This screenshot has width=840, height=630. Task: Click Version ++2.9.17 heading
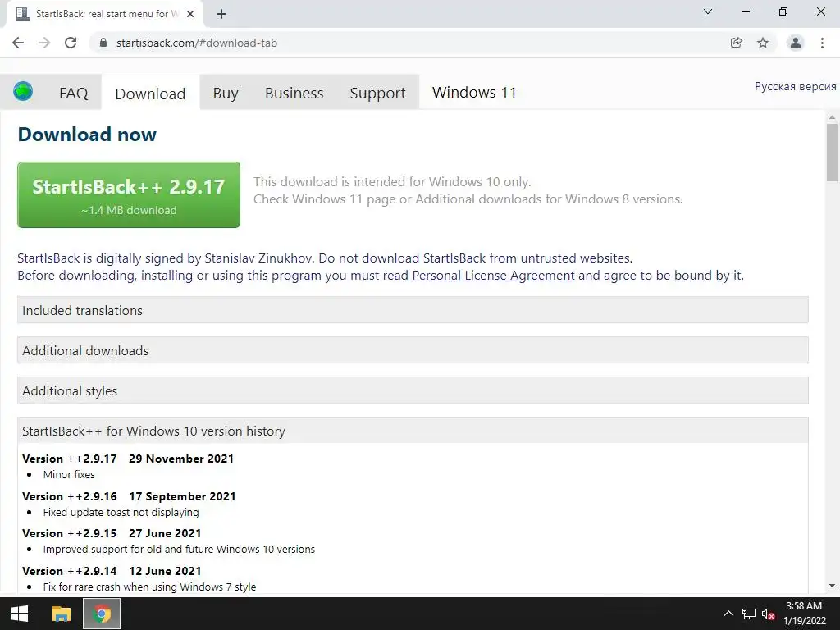point(128,459)
